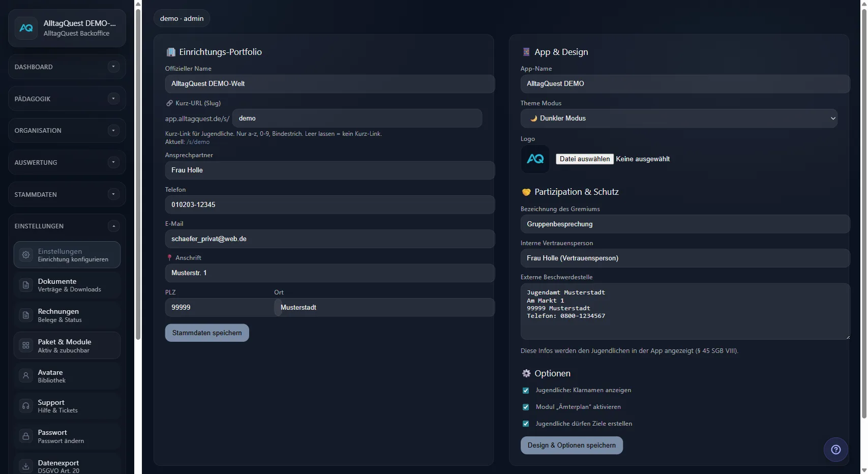Select the Rechnungen invoice icon

point(26,315)
